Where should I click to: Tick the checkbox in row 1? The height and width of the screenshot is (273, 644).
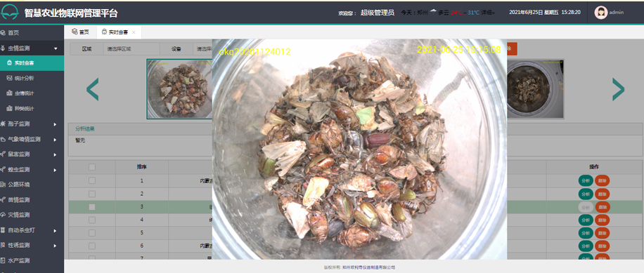tap(92, 181)
